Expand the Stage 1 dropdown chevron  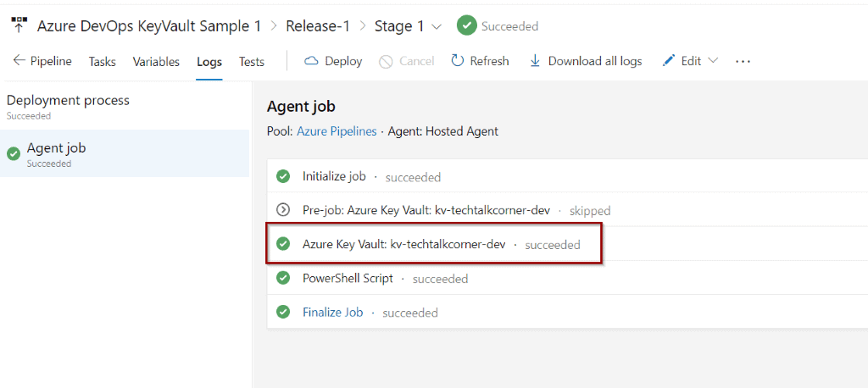(437, 26)
